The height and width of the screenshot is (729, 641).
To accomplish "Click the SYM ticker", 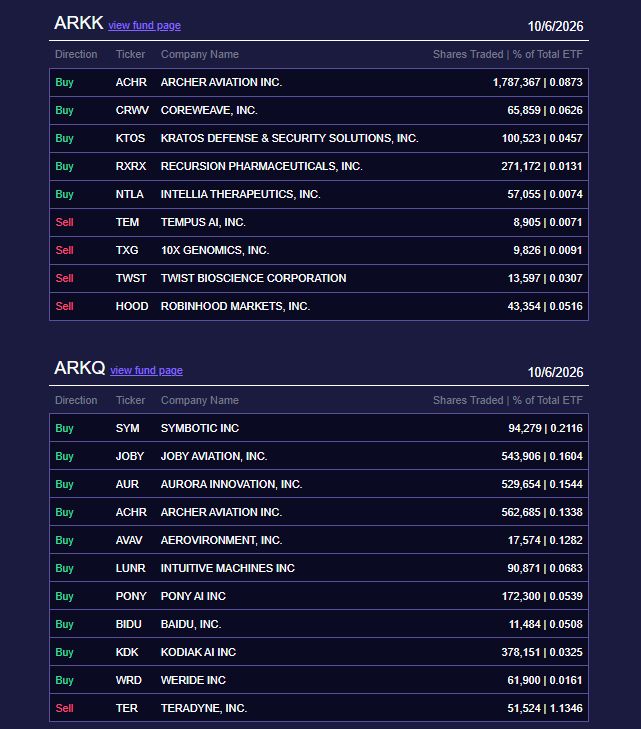I will click(x=127, y=428).
